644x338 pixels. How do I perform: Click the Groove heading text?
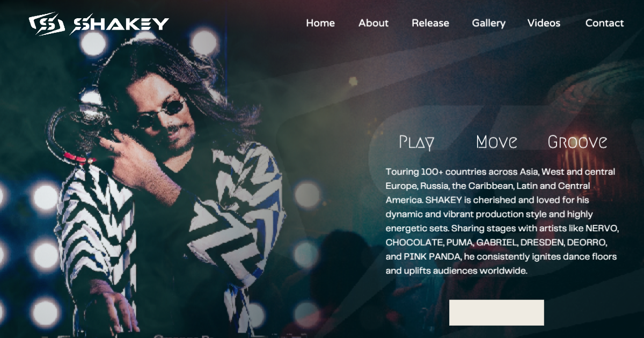pyautogui.click(x=577, y=142)
